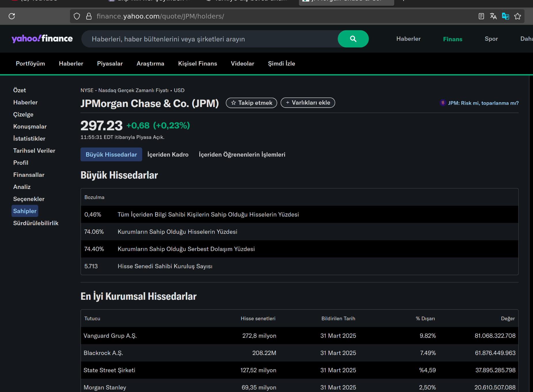This screenshot has width=533, height=392.
Task: Focus the Yahoo Finance search field
Action: 210,39
